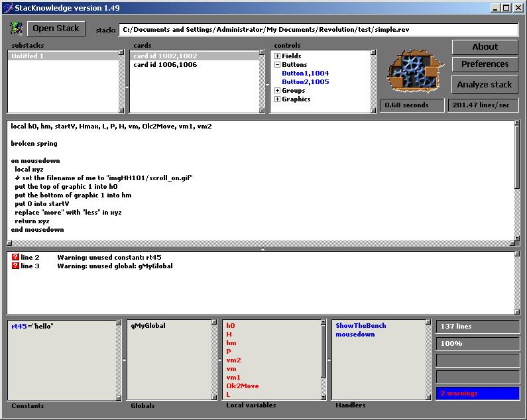Click the red warning icon on line 2
The image size is (527, 420).
(x=15, y=257)
